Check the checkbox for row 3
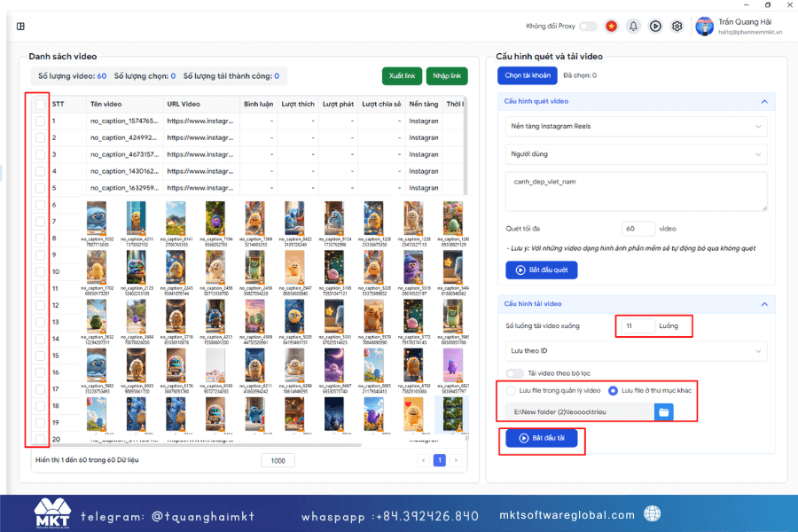This screenshot has height=532, width=798. pos(40,154)
